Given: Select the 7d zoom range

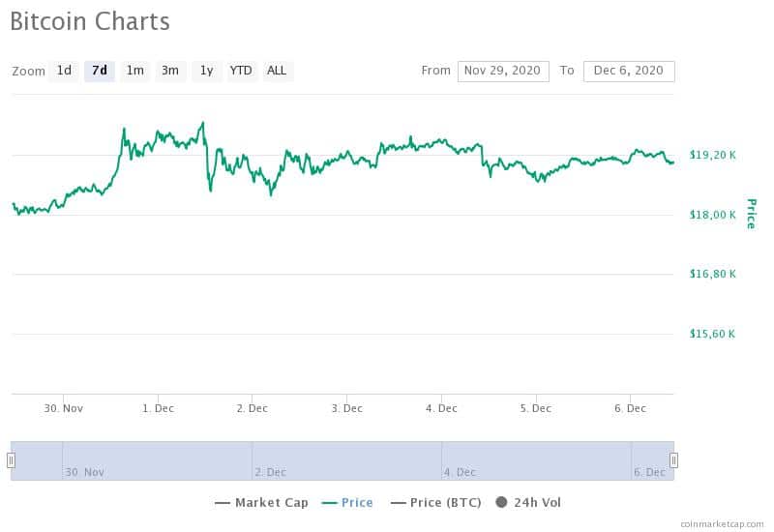Looking at the screenshot, I should click(x=100, y=71).
